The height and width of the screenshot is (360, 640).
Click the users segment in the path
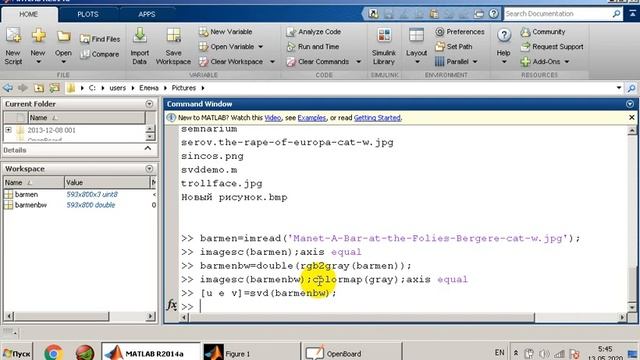118,88
